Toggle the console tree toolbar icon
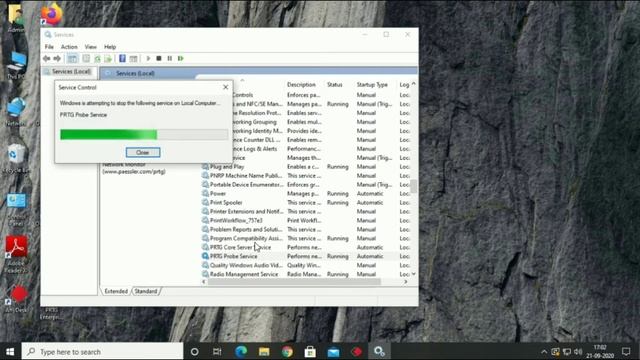The height and width of the screenshot is (360, 640). (x=72, y=59)
